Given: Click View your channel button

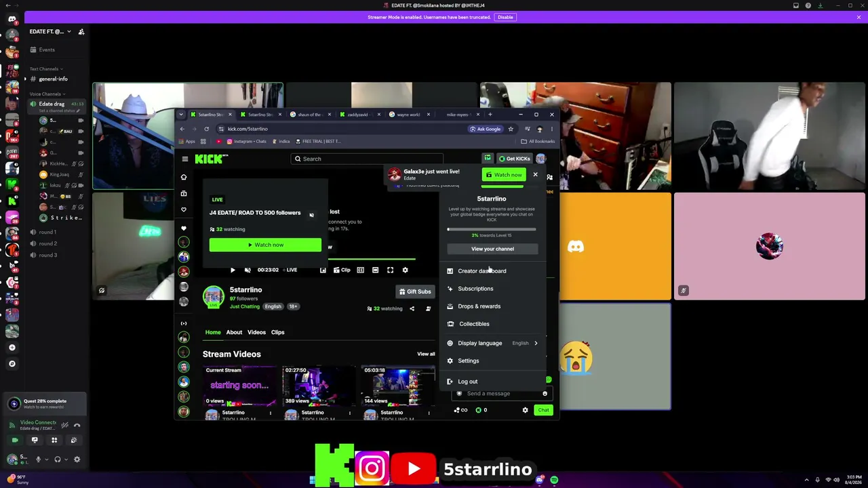Looking at the screenshot, I should click(492, 249).
